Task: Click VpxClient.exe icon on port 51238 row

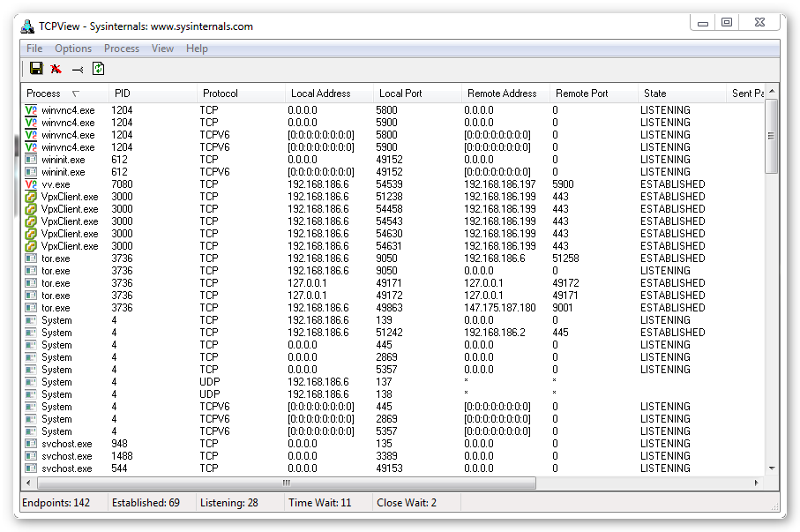Action: click(x=31, y=197)
